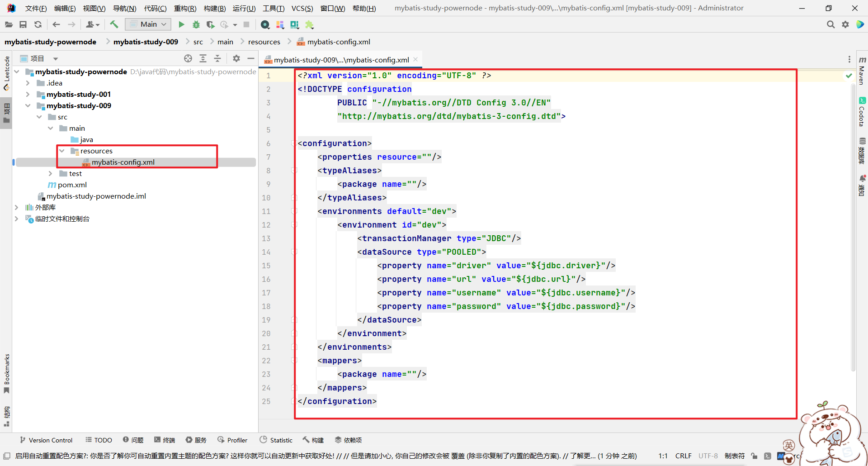Screen dimensions: 868x466
Task: Open the Maven tool window
Action: [862, 71]
